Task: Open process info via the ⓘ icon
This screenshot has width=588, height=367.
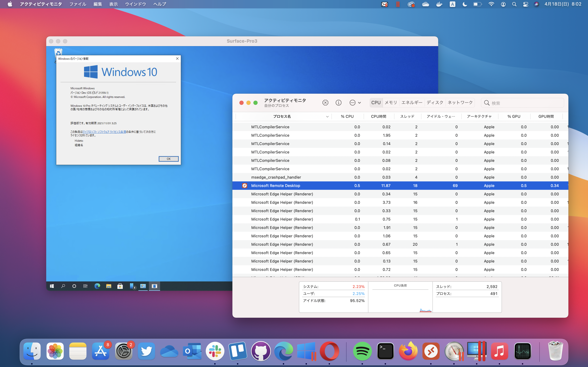Action: (x=338, y=102)
